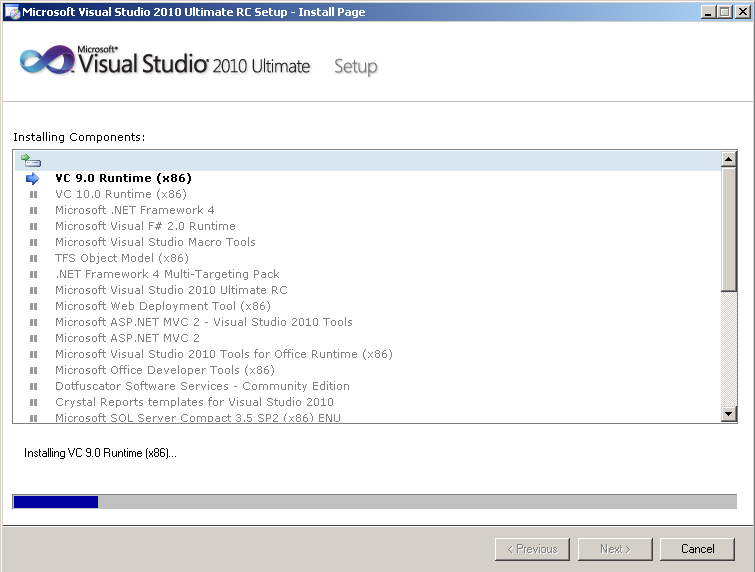Viewport: 755px width, 572px height.
Task: Click pending icon beside TFS Object Model (x86)
Action: point(33,259)
